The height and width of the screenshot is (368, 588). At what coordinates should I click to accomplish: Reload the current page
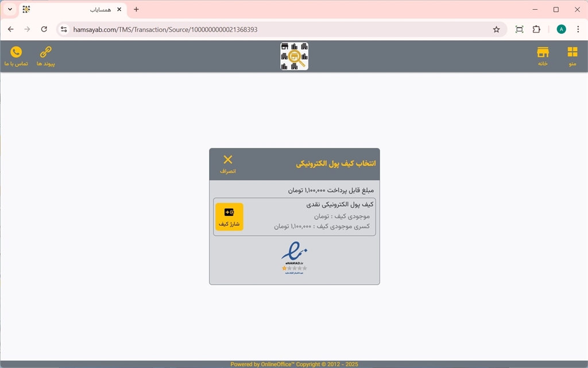pyautogui.click(x=44, y=29)
